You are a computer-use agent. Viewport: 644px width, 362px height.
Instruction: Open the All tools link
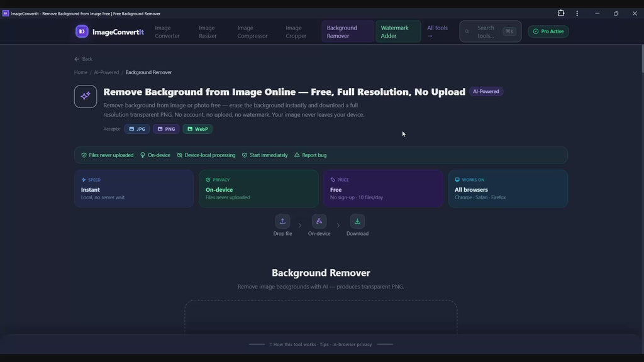tap(438, 31)
